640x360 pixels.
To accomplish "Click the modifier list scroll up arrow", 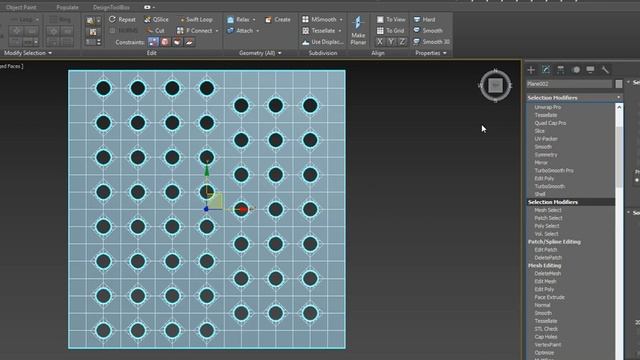I will pyautogui.click(x=619, y=107).
